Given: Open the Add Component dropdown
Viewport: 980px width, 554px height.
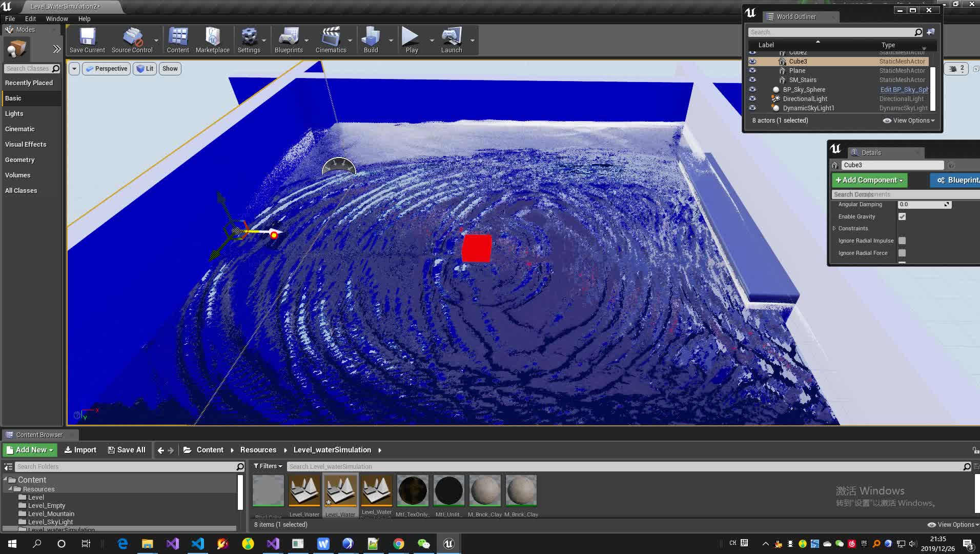Looking at the screenshot, I should [x=869, y=180].
